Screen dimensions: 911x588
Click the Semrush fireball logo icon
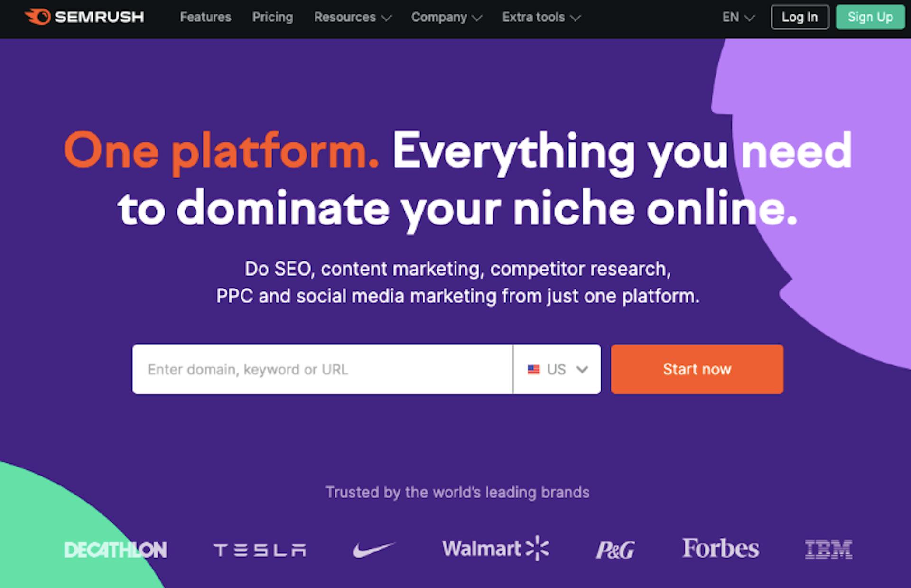[x=38, y=17]
